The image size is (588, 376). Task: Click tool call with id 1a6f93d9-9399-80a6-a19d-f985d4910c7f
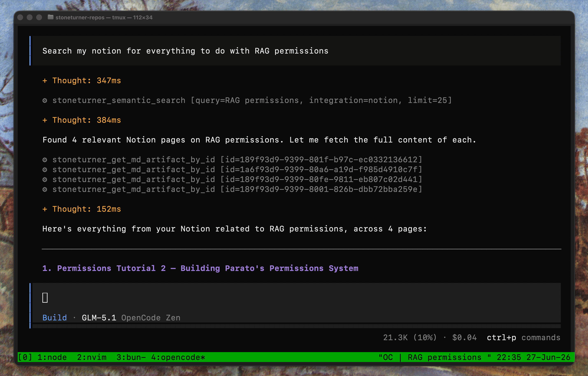click(x=232, y=170)
